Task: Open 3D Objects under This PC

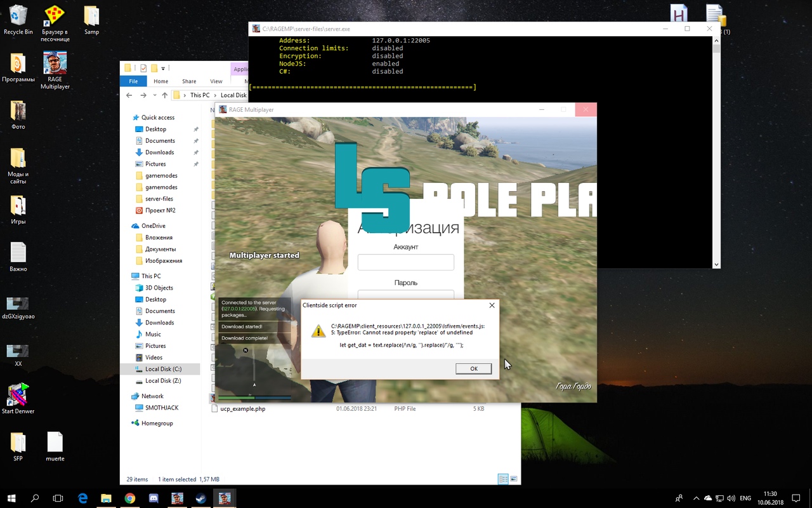Action: pyautogui.click(x=159, y=288)
